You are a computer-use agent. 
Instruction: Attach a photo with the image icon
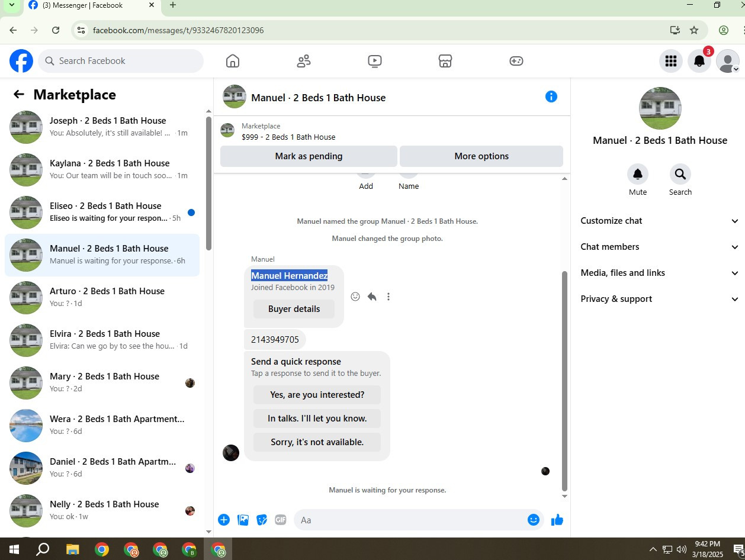pos(243,520)
